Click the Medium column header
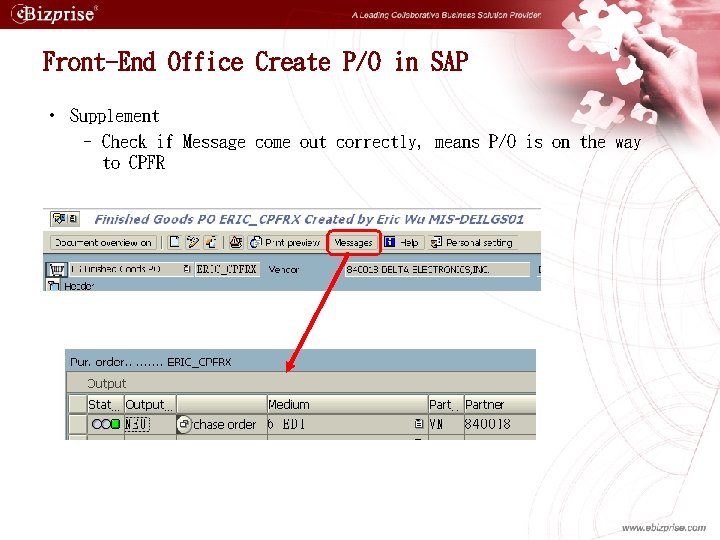The width and height of the screenshot is (720, 540). point(347,405)
